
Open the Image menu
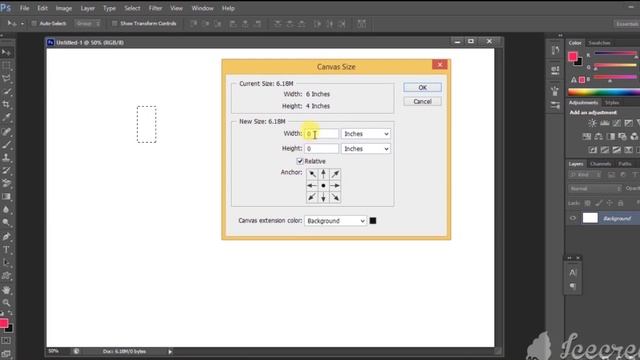pos(63,8)
